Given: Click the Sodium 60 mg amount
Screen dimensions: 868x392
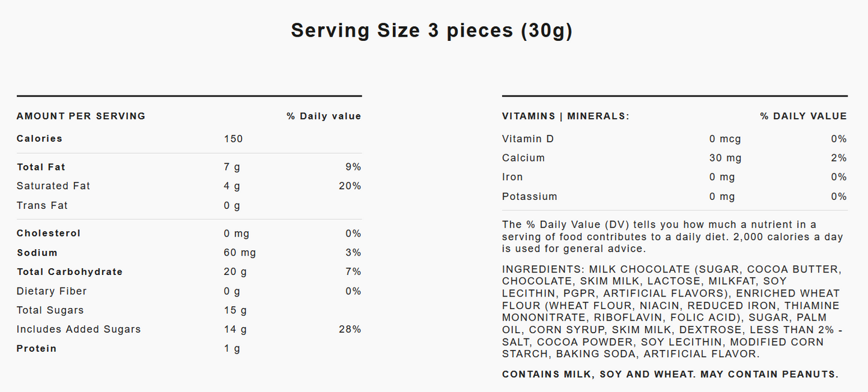Looking at the screenshot, I should tap(240, 253).
